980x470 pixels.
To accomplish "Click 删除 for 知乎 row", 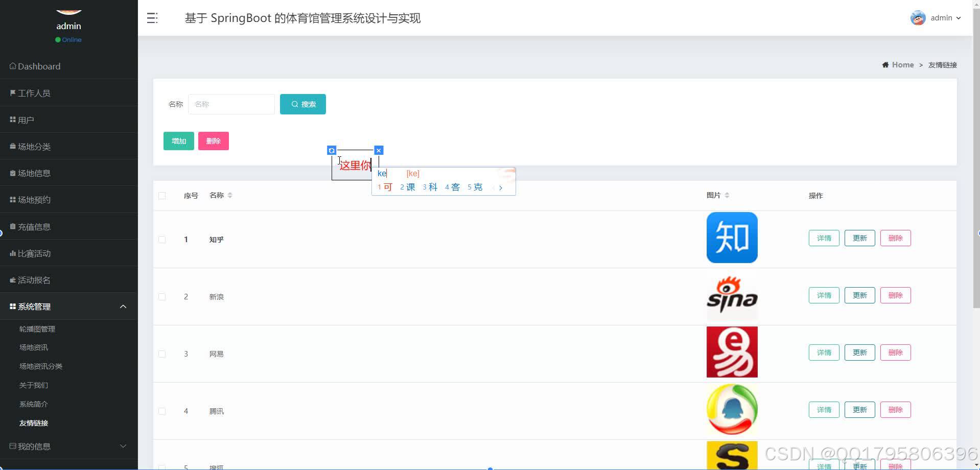I will (x=896, y=238).
